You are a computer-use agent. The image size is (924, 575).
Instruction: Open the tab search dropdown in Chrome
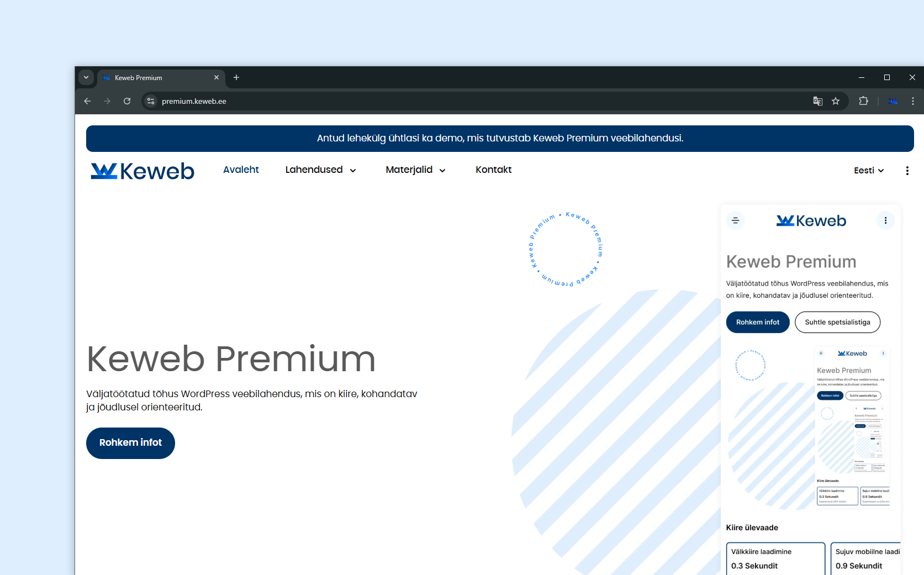86,77
